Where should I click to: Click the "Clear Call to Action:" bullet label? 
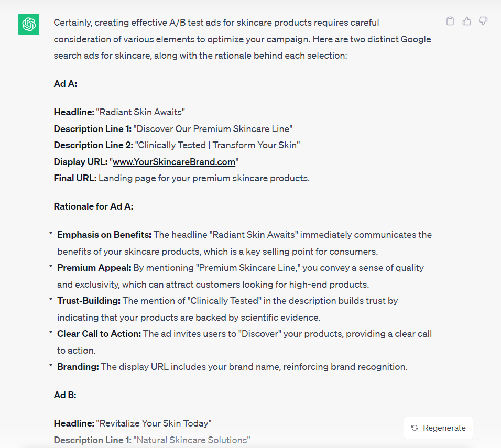tap(99, 334)
